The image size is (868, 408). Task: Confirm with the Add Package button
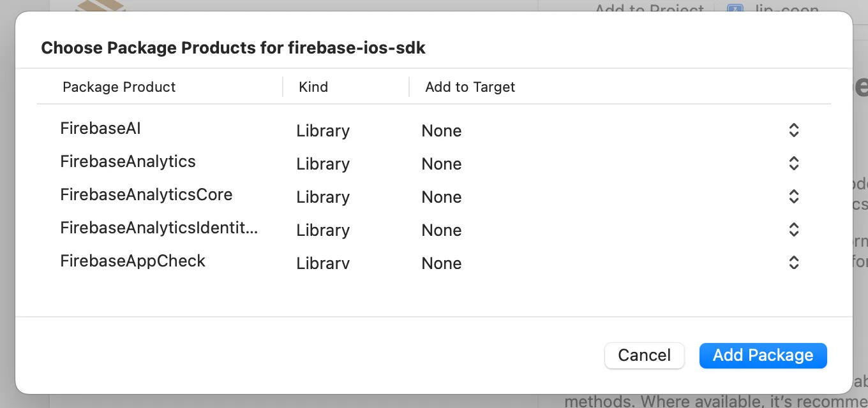coord(763,355)
